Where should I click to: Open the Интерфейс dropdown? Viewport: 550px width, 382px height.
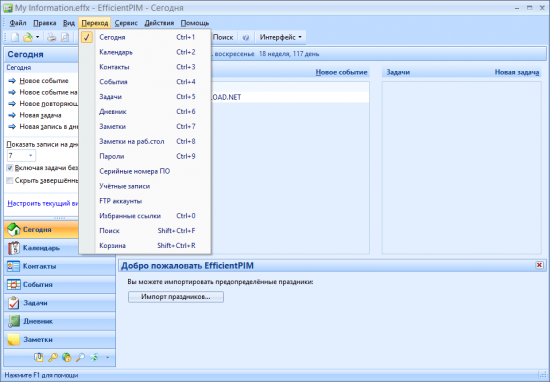coord(281,37)
